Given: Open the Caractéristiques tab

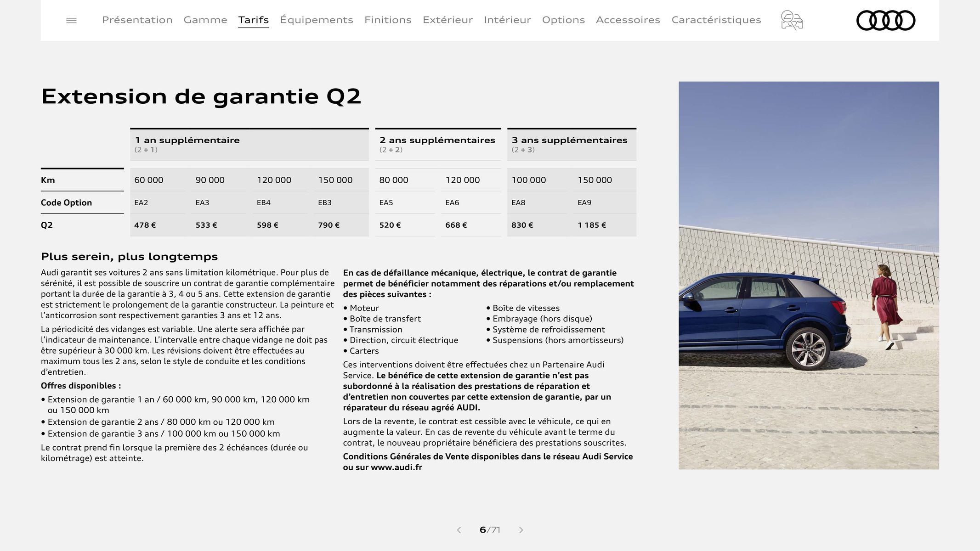Looking at the screenshot, I should point(716,20).
